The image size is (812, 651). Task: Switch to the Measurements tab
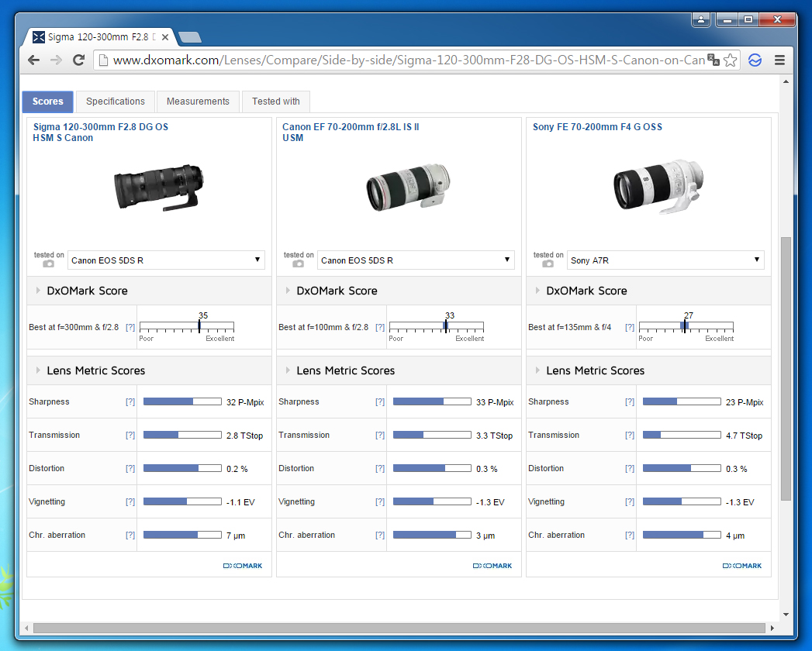click(198, 102)
